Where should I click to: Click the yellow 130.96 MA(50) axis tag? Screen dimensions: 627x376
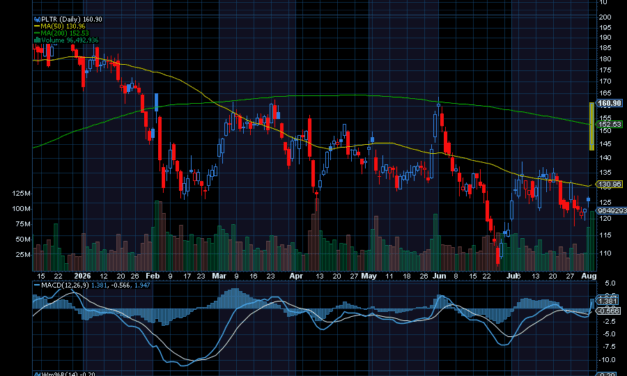609,184
